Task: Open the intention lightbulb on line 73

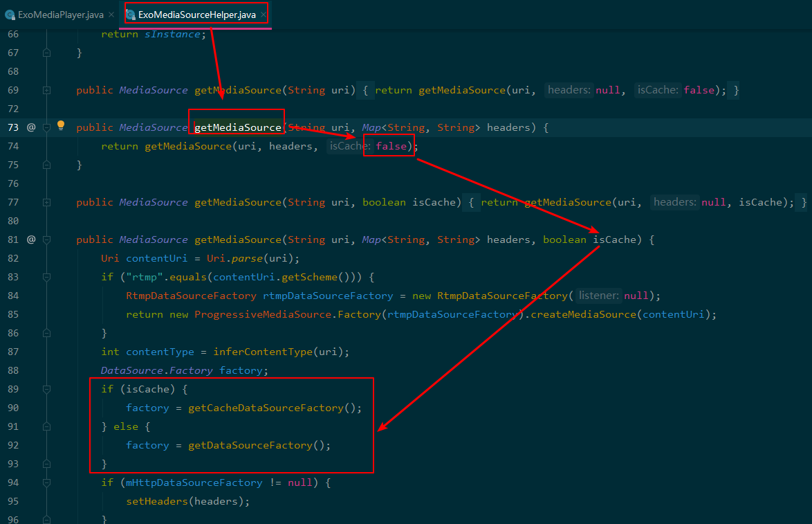Action: tap(61, 125)
